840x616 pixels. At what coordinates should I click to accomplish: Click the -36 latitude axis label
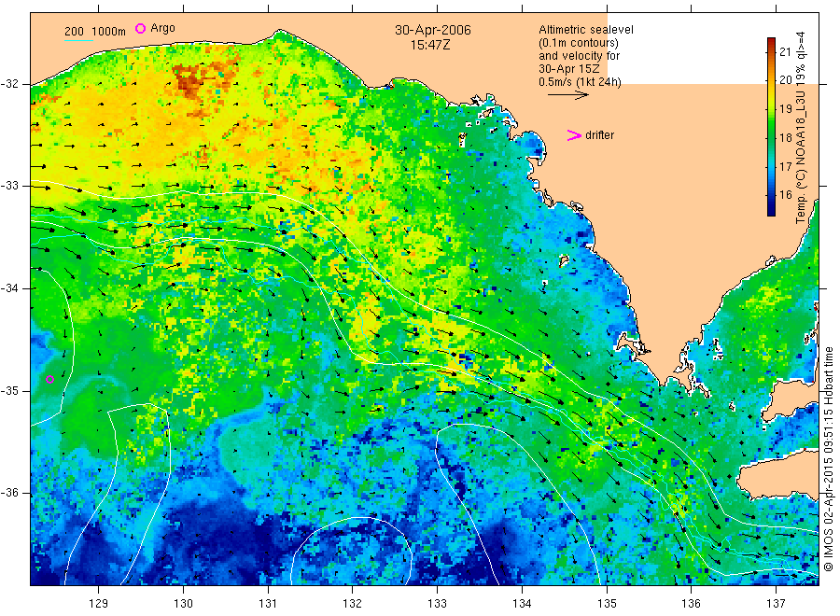(9, 493)
